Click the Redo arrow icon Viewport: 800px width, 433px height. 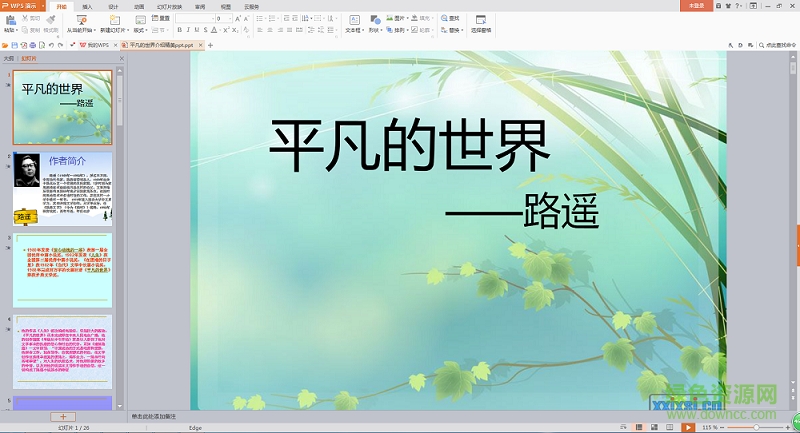(60, 45)
